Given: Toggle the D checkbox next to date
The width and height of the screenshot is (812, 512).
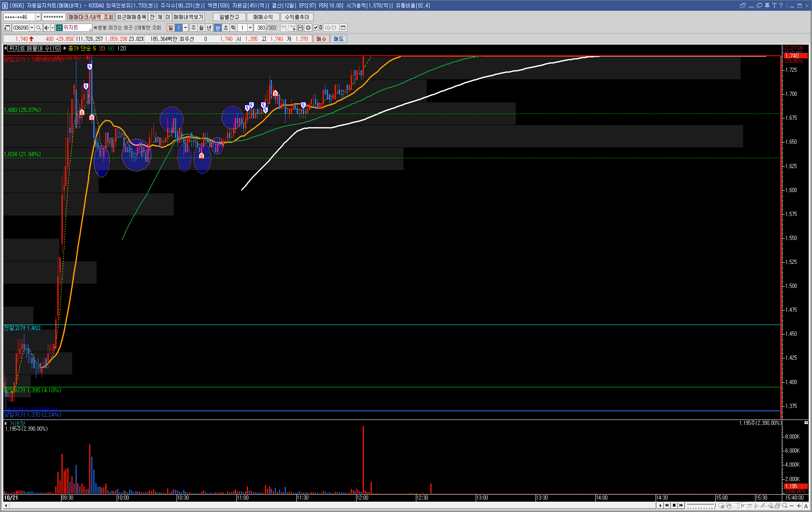Looking at the screenshot, I should tap(316, 28).
